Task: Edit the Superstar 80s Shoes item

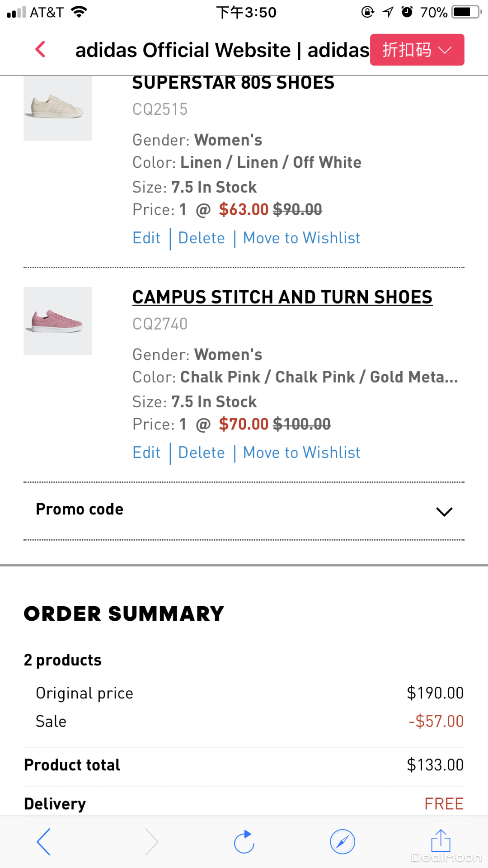Action: click(x=146, y=238)
